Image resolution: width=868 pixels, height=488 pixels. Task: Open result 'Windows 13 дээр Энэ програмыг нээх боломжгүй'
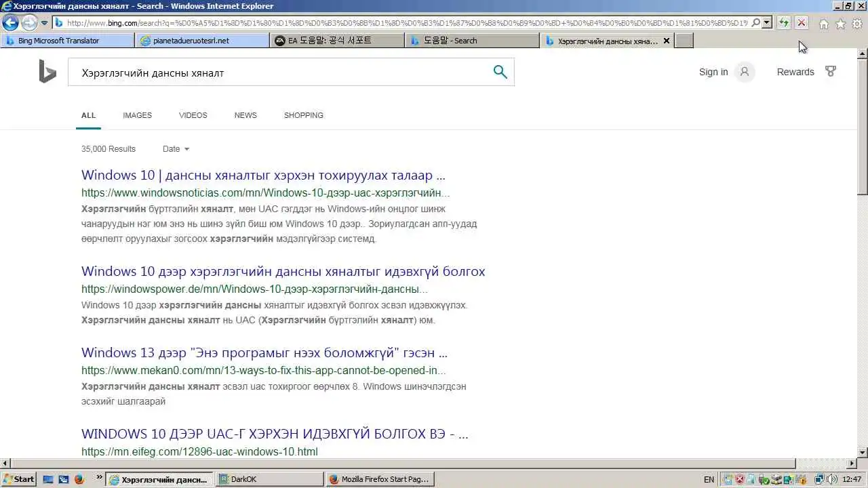[264, 353]
